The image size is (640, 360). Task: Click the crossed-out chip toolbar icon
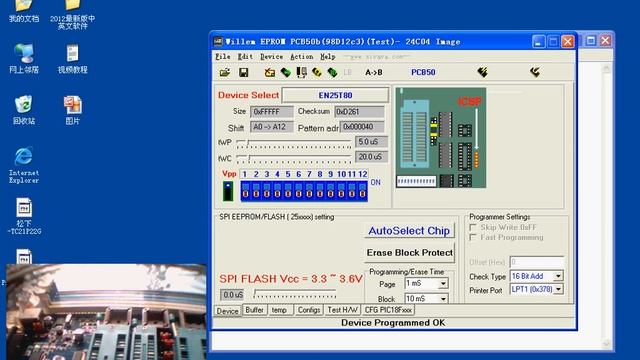click(x=269, y=73)
